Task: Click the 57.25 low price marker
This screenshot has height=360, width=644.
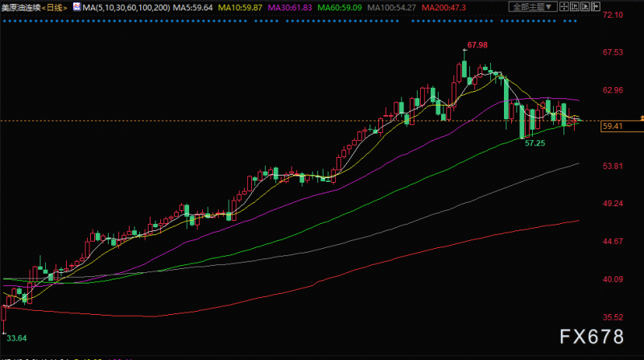Action: (535, 143)
